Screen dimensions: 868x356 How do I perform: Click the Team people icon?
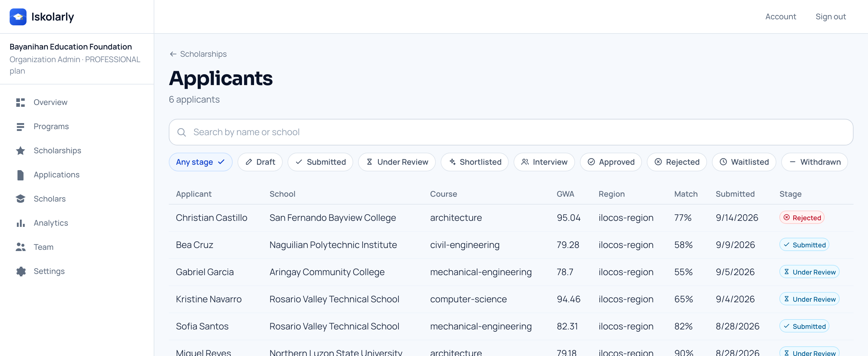coord(20,247)
